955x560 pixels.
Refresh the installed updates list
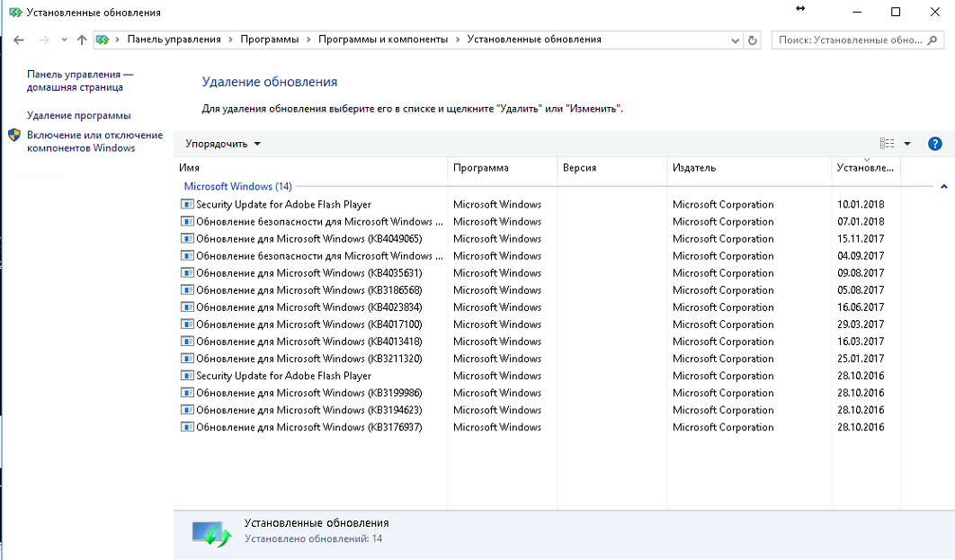coord(753,40)
